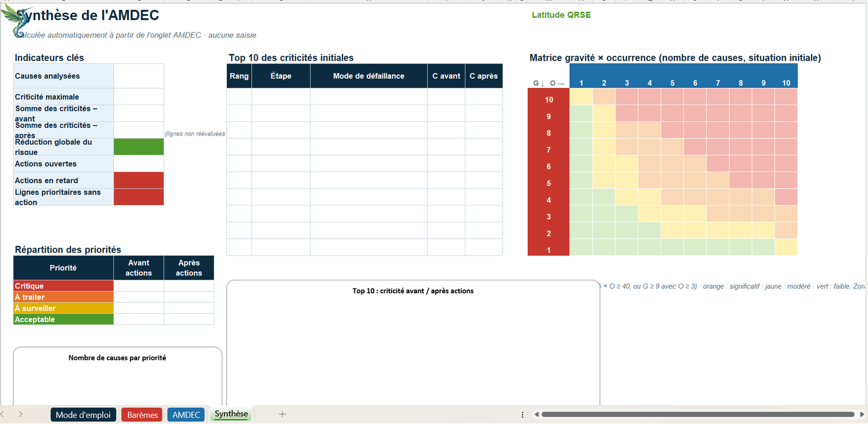The height and width of the screenshot is (424, 868).
Task: Click the horizontal scrollbar's left arrow
Action: coord(536,415)
